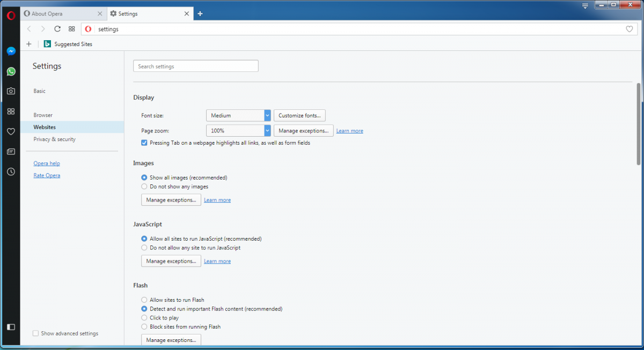Open the Opera help link
Viewport: 644px width, 350px height.
[47, 163]
